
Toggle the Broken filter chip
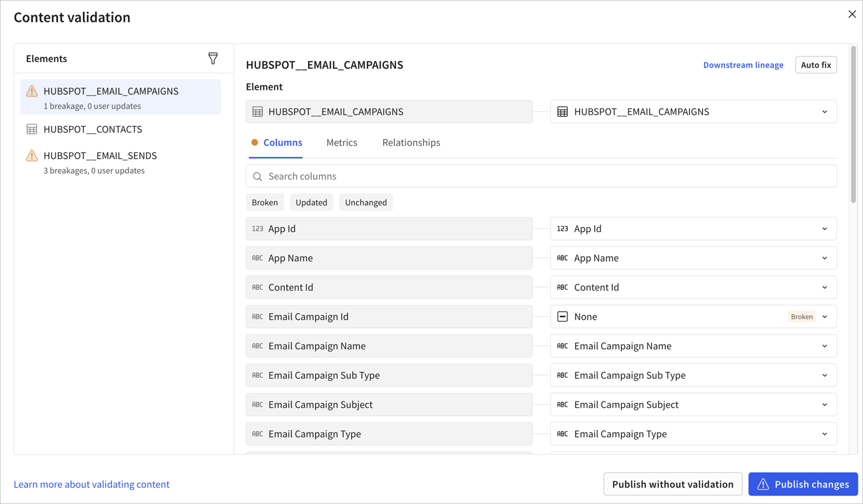coord(265,202)
